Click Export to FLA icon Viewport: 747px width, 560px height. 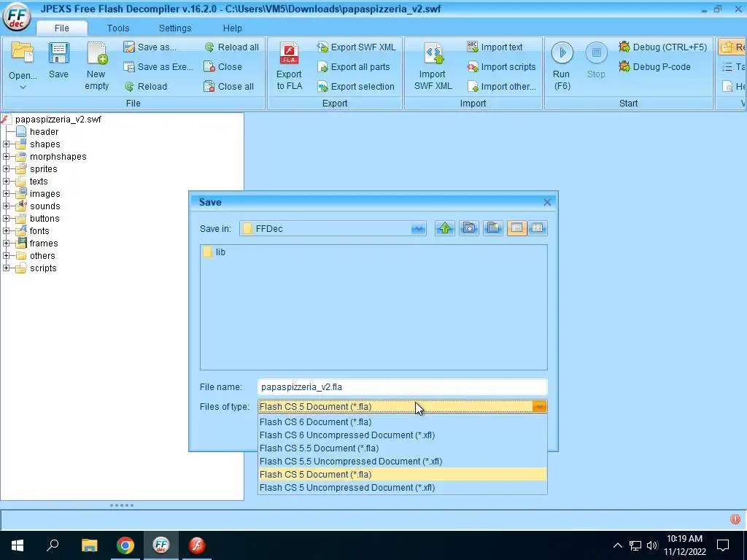click(289, 52)
